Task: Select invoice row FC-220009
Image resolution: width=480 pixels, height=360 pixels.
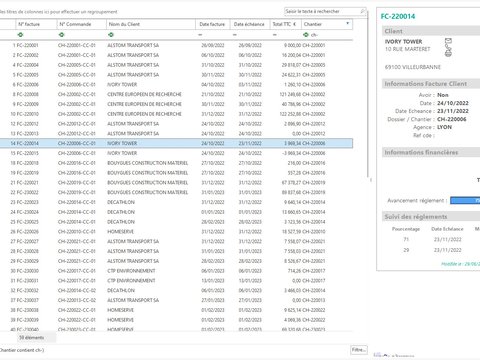Action: click(176, 104)
